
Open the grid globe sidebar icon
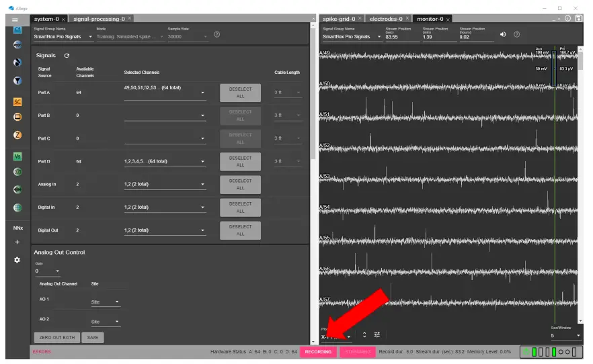click(x=17, y=208)
